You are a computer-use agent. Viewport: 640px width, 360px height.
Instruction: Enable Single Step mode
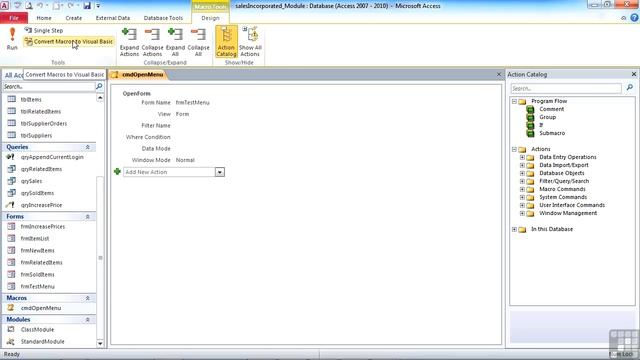coord(44,30)
